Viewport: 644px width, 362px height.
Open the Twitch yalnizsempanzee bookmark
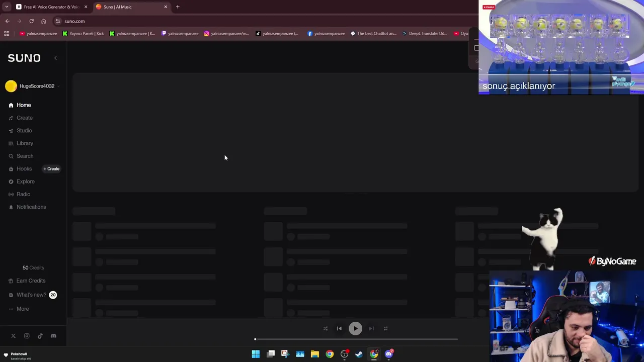click(x=180, y=34)
